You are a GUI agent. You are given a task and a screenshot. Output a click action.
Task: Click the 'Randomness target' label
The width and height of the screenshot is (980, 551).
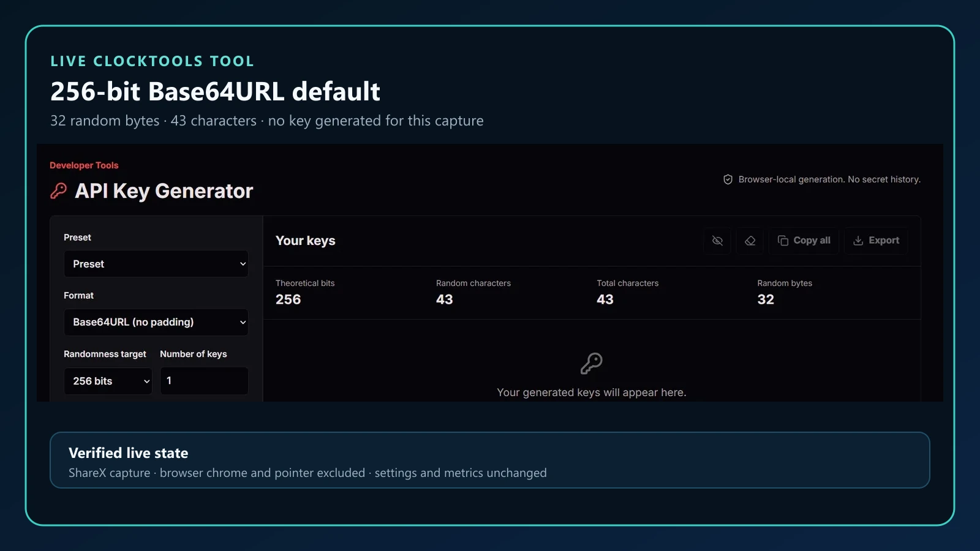[x=105, y=354]
